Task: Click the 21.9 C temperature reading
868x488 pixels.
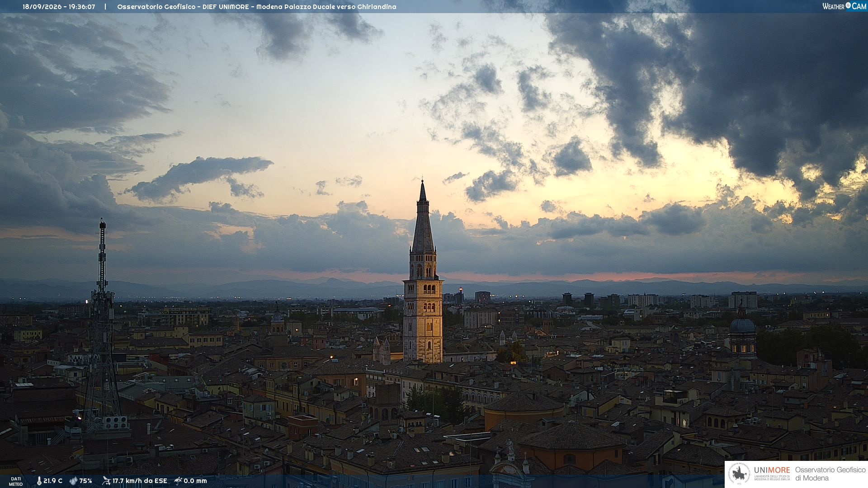Action: [x=53, y=481]
